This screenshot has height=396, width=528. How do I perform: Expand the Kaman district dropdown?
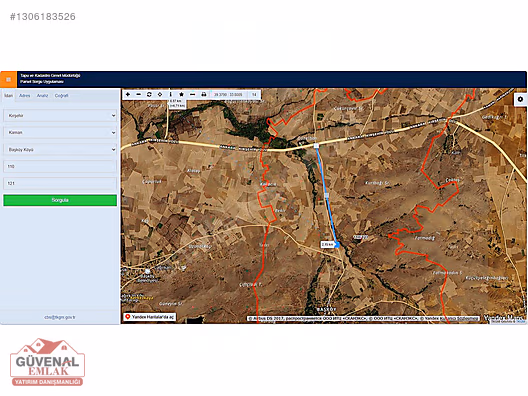(x=60, y=132)
